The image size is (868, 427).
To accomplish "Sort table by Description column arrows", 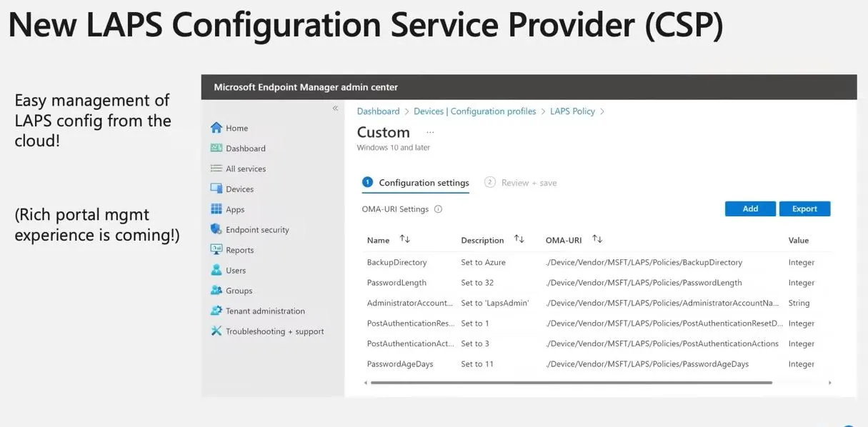I will (x=519, y=239).
